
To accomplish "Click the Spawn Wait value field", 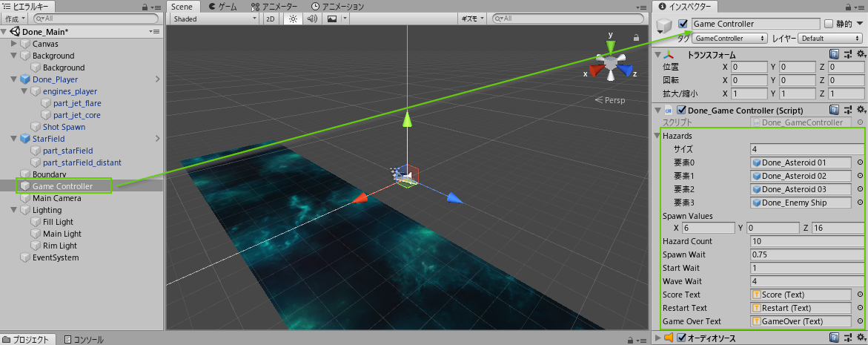I will click(807, 254).
